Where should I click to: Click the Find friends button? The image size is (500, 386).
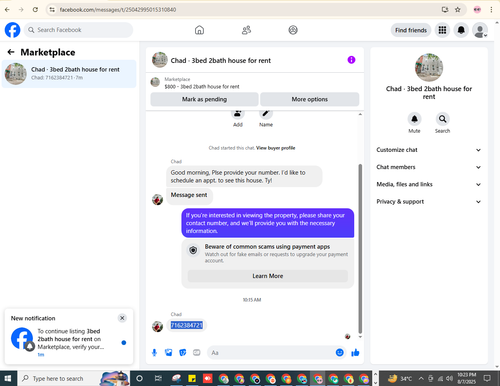click(411, 30)
